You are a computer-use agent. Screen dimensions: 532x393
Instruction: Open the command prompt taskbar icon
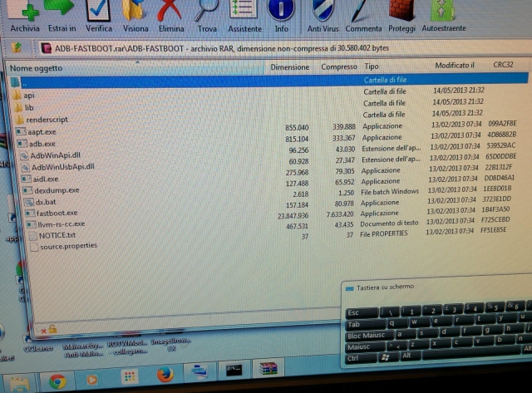coord(234,371)
